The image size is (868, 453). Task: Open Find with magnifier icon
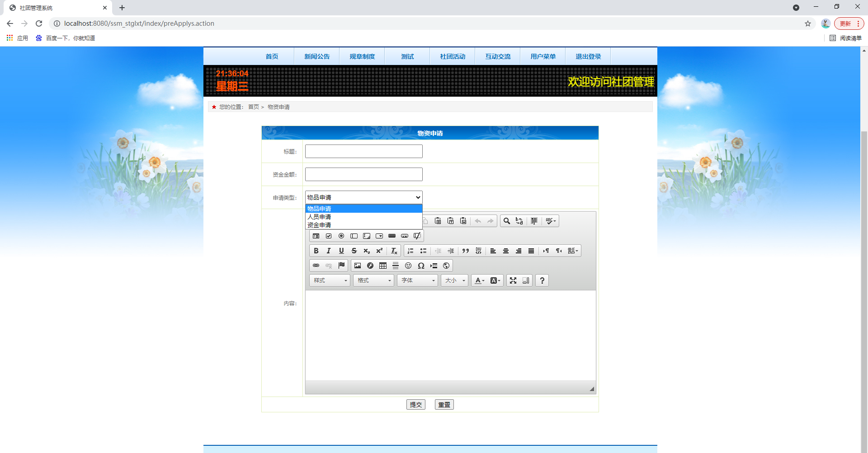(x=507, y=221)
